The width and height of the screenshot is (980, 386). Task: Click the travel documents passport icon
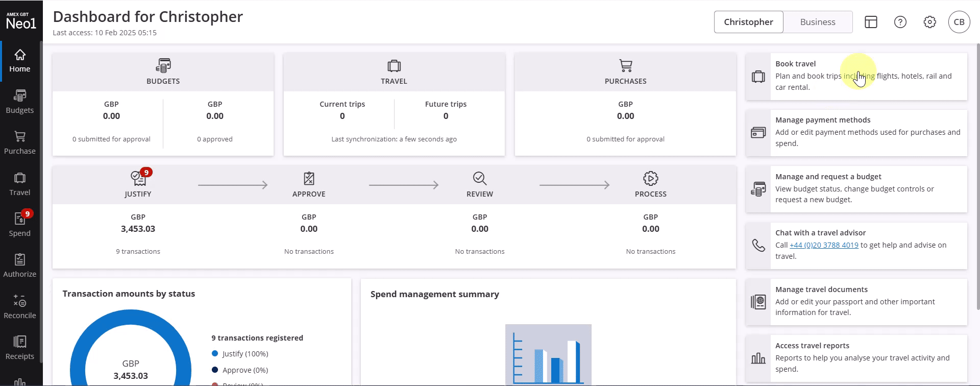pyautogui.click(x=758, y=302)
